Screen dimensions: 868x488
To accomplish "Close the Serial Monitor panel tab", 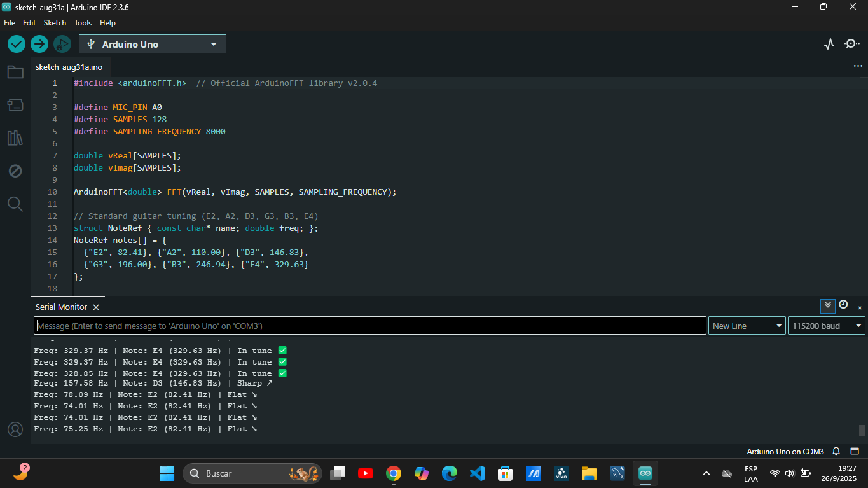I will [96, 307].
